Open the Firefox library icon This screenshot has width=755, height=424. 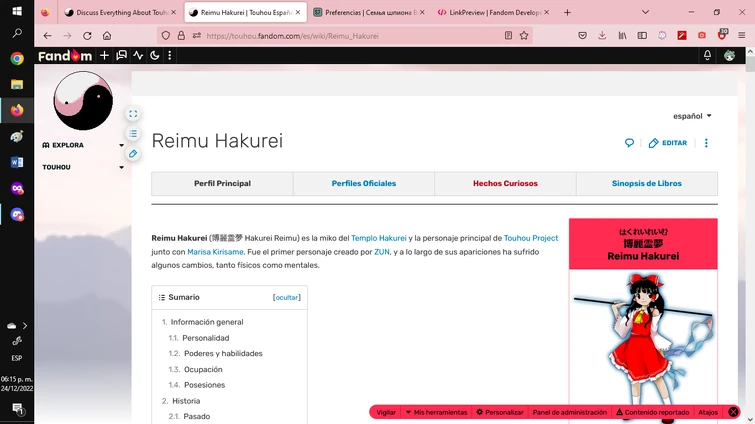[622, 35]
